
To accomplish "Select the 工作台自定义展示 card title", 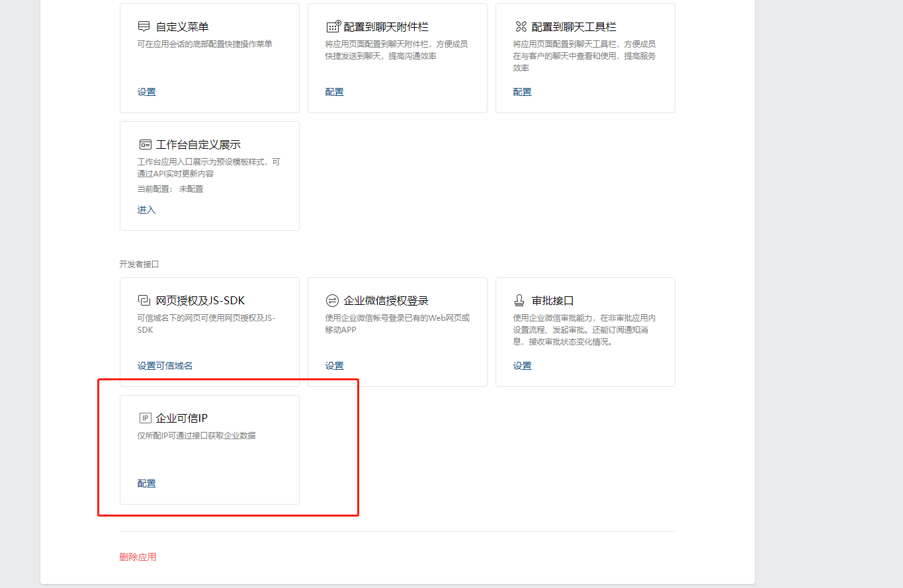I will (x=198, y=145).
